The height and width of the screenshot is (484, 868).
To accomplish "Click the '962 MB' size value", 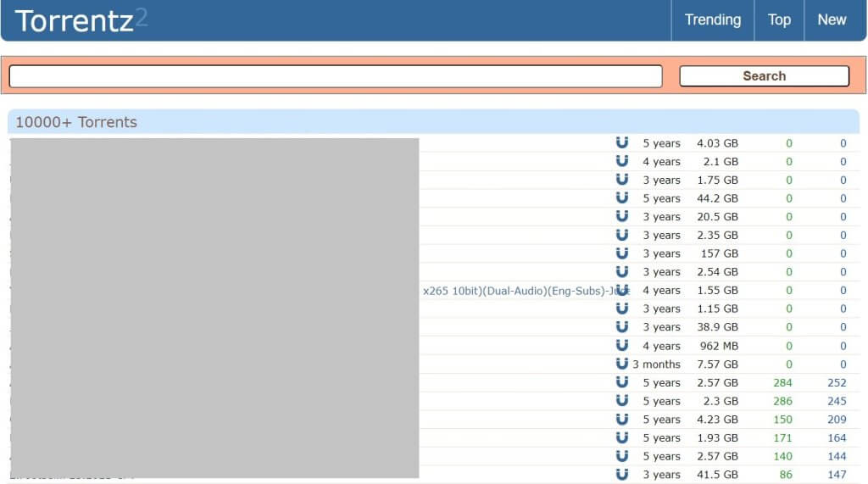I will pos(719,346).
